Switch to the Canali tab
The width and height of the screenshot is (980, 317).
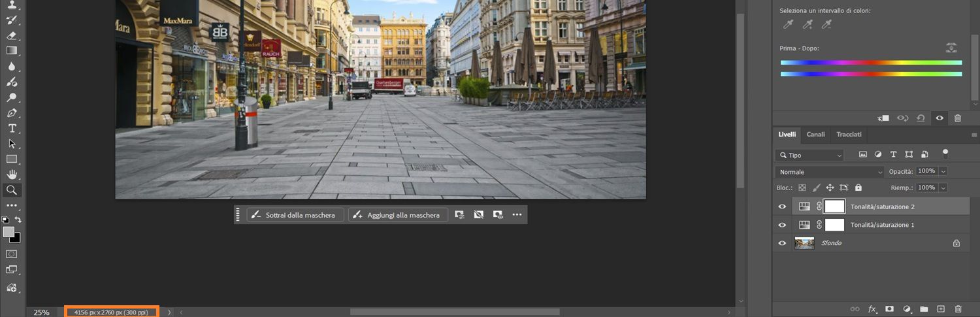(815, 135)
